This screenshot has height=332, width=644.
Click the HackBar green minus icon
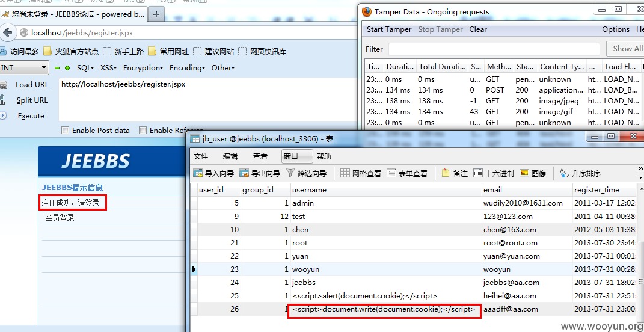(58, 68)
